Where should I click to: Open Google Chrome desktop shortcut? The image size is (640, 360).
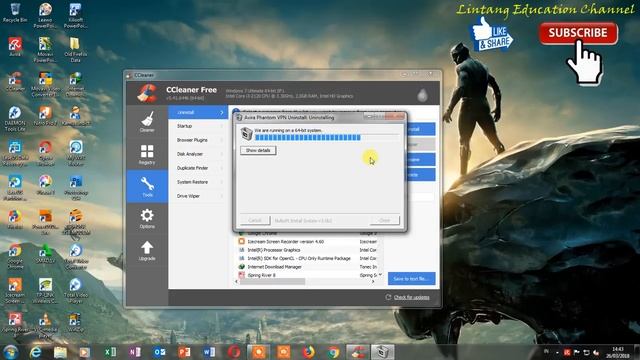click(15, 256)
